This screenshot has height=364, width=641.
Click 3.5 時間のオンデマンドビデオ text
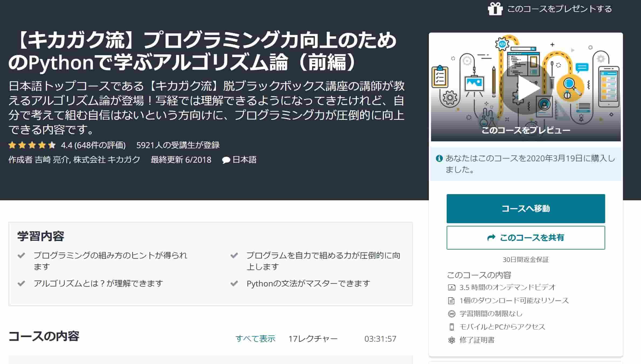[508, 287]
